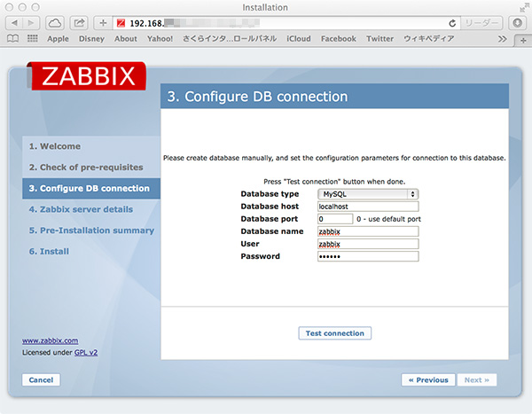Show Top Sites grid icon

pos(32,39)
